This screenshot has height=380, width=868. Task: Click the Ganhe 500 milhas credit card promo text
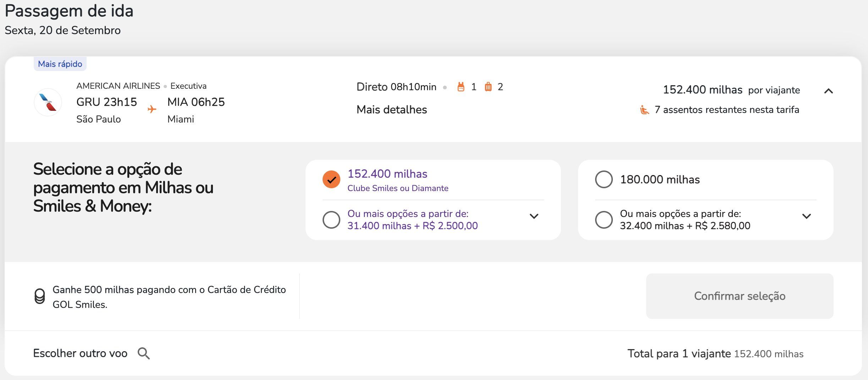pos(169,297)
